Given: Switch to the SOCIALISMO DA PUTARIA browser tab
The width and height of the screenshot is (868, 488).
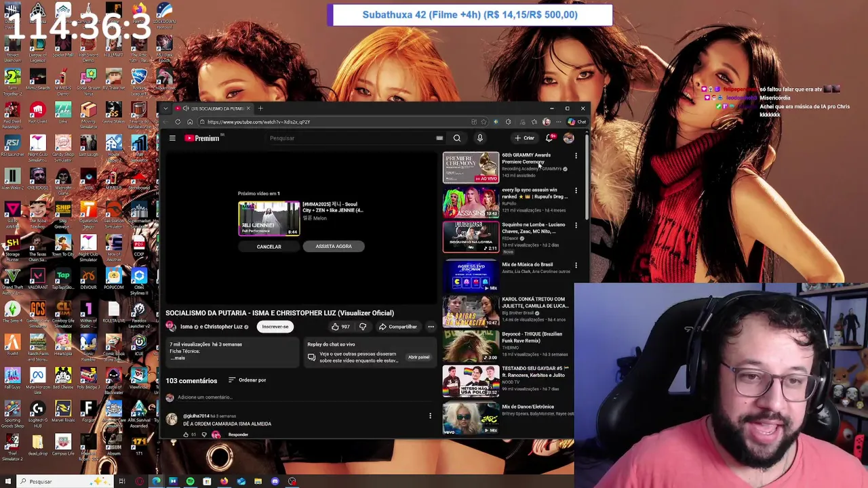Looking at the screenshot, I should click(x=213, y=108).
